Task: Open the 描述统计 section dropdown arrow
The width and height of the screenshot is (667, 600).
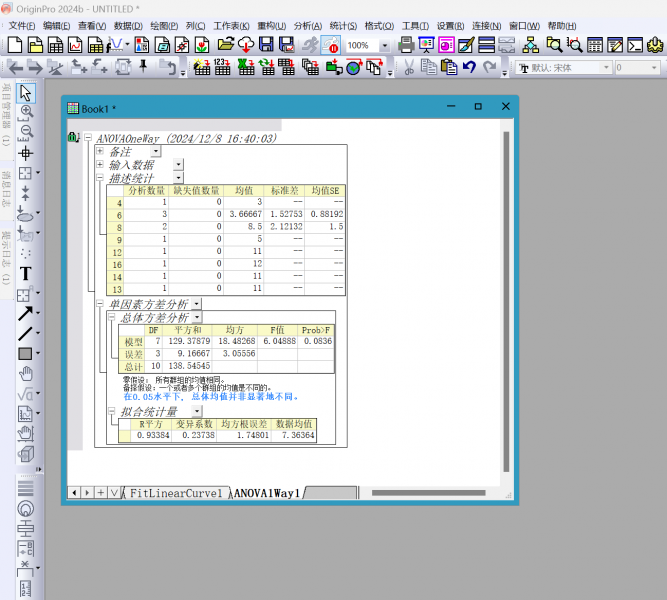Action: [x=179, y=177]
